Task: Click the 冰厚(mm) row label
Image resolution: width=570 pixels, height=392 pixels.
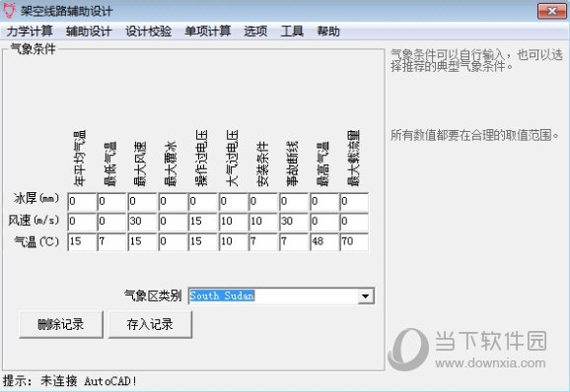Action: coord(36,199)
